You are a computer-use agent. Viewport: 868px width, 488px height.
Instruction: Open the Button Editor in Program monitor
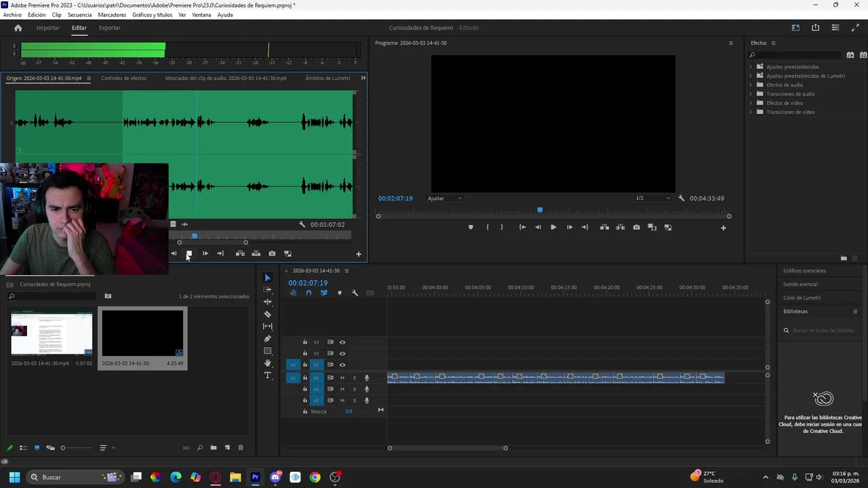pyautogui.click(x=723, y=228)
